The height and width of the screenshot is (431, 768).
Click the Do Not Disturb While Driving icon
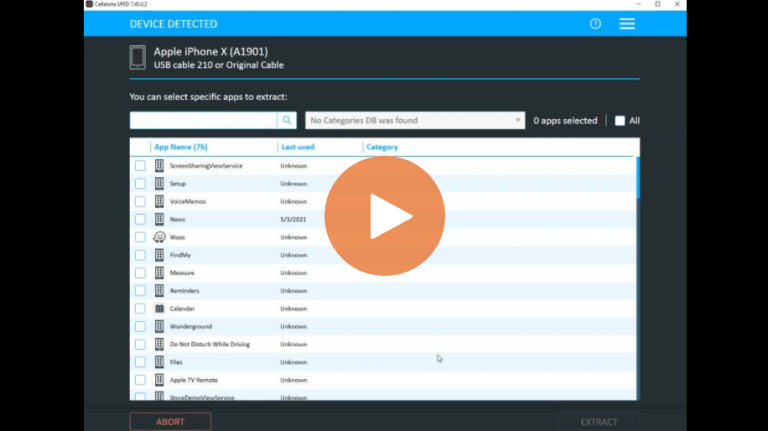pyautogui.click(x=159, y=344)
